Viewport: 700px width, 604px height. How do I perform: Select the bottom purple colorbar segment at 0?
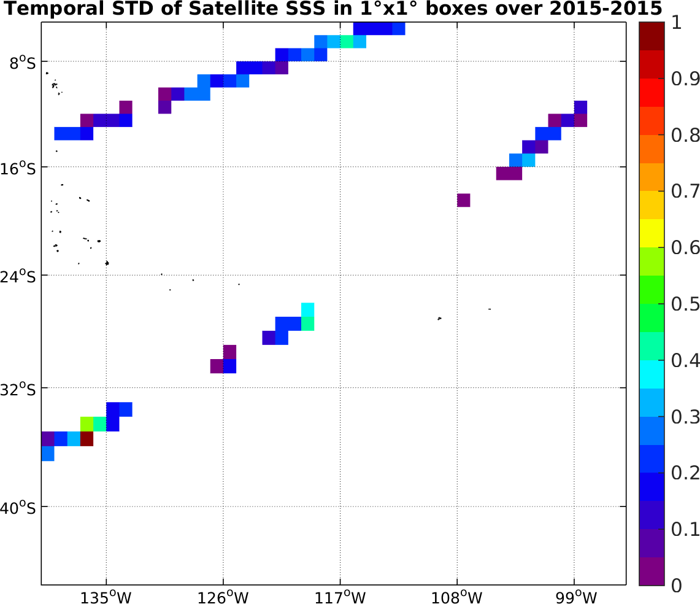[652, 571]
